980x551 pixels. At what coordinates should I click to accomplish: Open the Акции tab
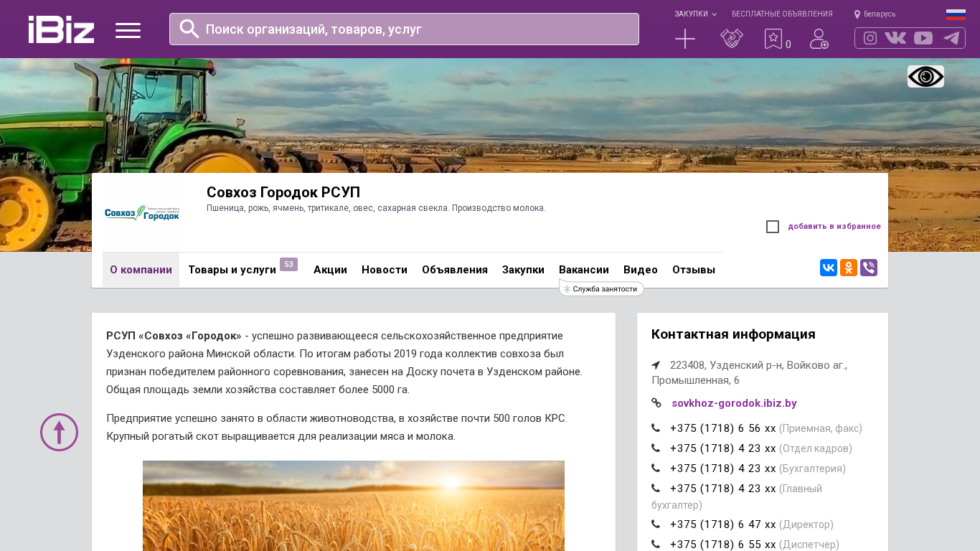click(330, 270)
